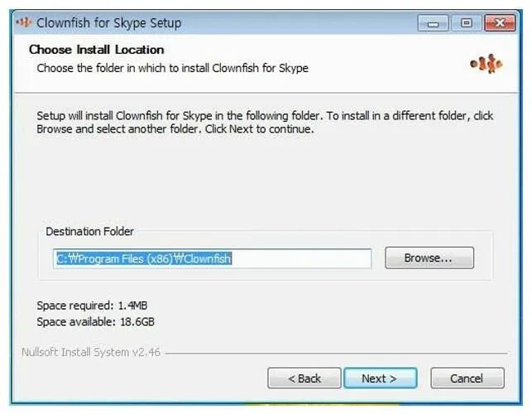Click the "Choose Install Location" heading

click(x=96, y=50)
